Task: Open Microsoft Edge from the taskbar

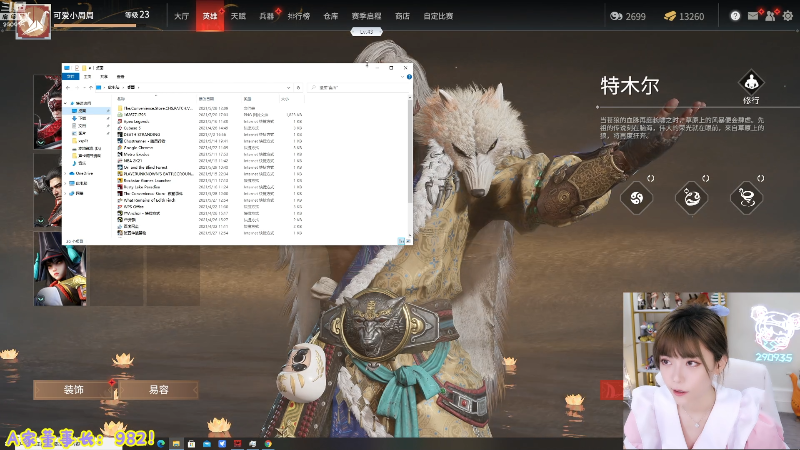Action: (161, 444)
